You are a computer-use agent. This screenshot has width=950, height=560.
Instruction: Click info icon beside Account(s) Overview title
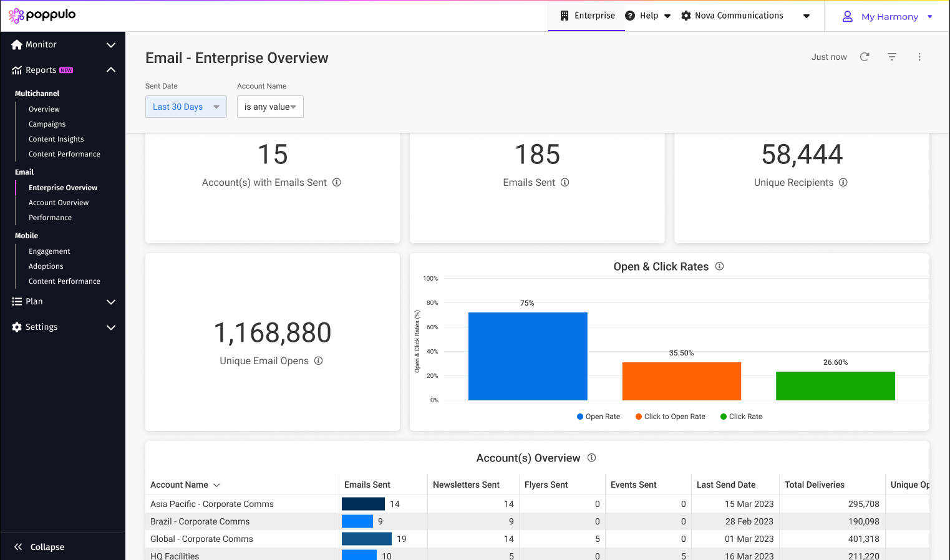pos(592,458)
